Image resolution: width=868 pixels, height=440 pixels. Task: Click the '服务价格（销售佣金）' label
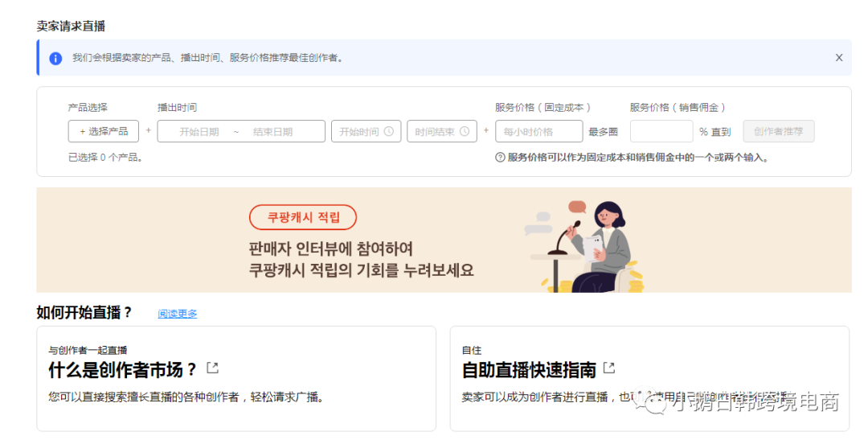678,108
